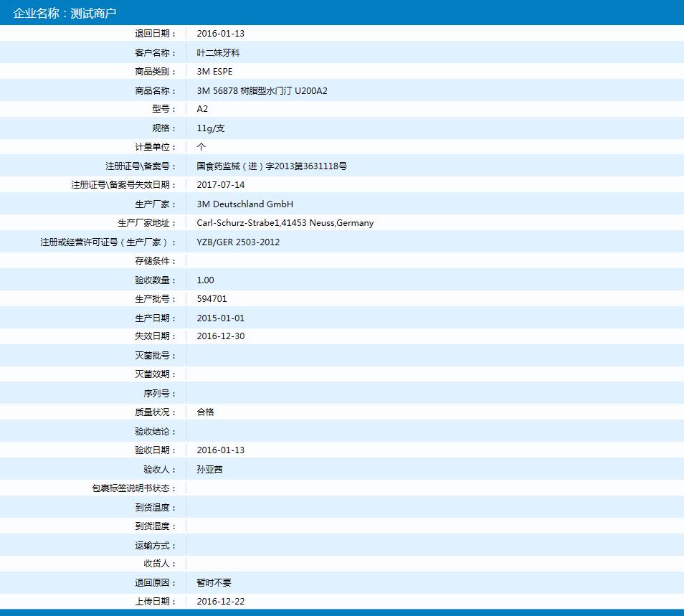Click registration number 国食药监械(进)字2013第3631118号
Screen dimensions: 684x616
pos(272,166)
